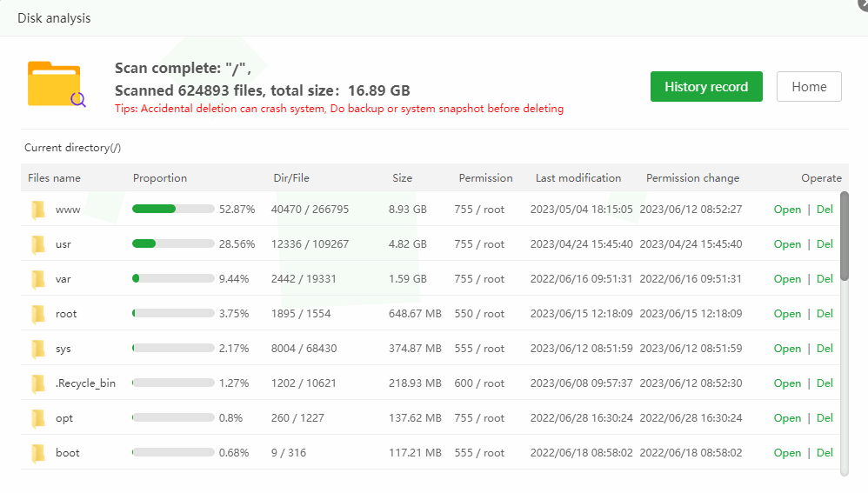Open the History record view
Viewport: 868px width, 493px height.
click(x=706, y=87)
